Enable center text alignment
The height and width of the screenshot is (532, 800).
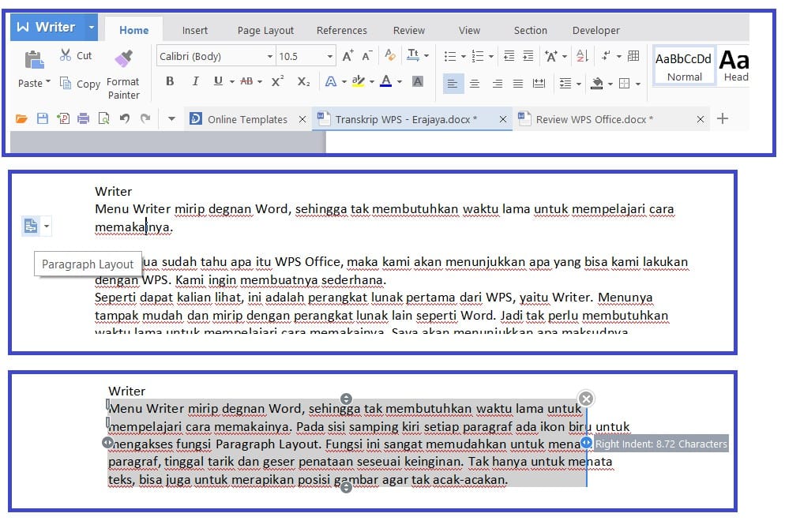[475, 84]
